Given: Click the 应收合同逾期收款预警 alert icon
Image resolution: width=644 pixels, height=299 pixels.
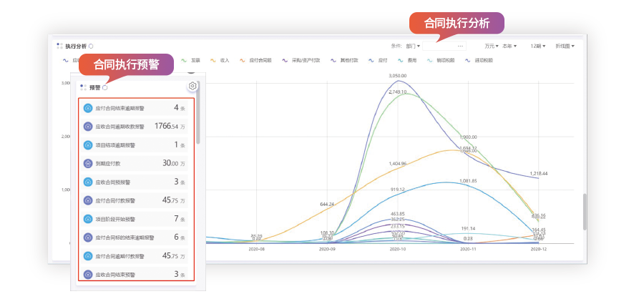Looking at the screenshot, I should pyautogui.click(x=89, y=127).
